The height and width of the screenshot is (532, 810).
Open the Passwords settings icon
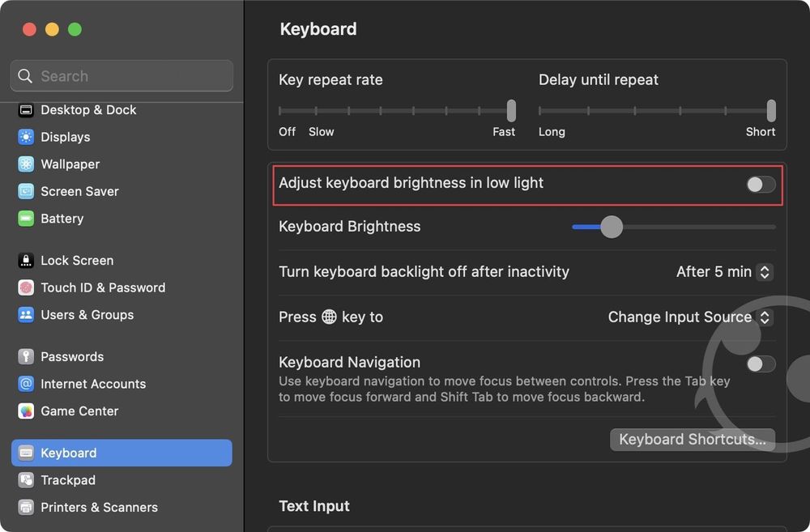pos(25,356)
